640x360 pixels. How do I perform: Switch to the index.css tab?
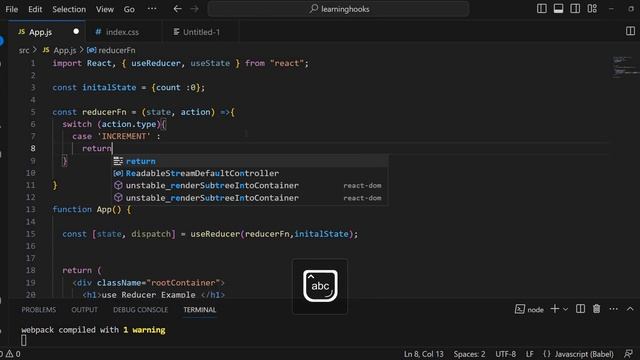pyautogui.click(x=122, y=32)
